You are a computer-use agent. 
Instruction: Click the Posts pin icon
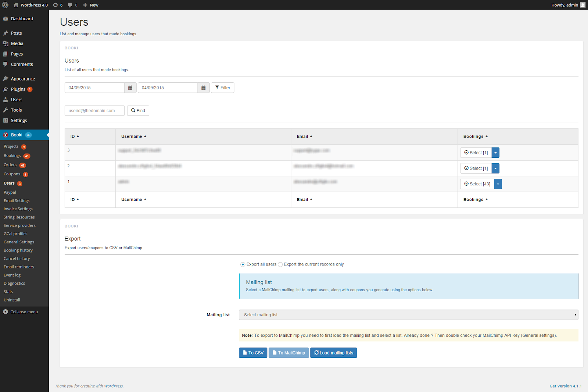(x=6, y=33)
